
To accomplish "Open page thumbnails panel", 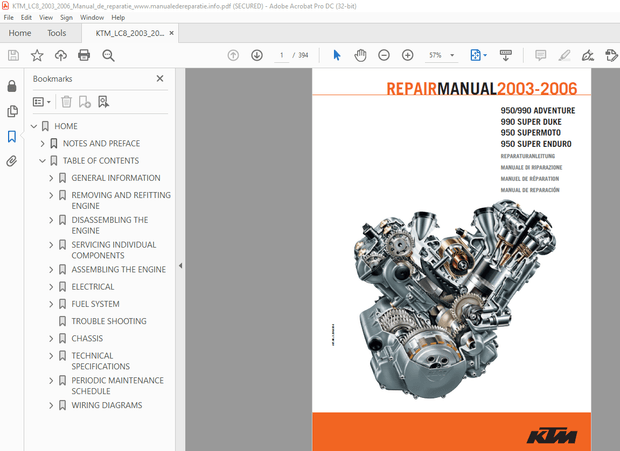I will point(12,111).
